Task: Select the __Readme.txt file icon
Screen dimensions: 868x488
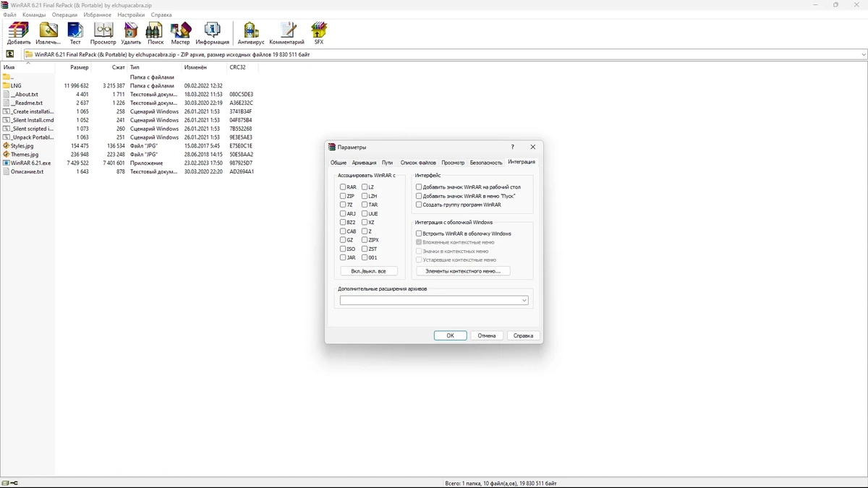Action: tap(7, 103)
